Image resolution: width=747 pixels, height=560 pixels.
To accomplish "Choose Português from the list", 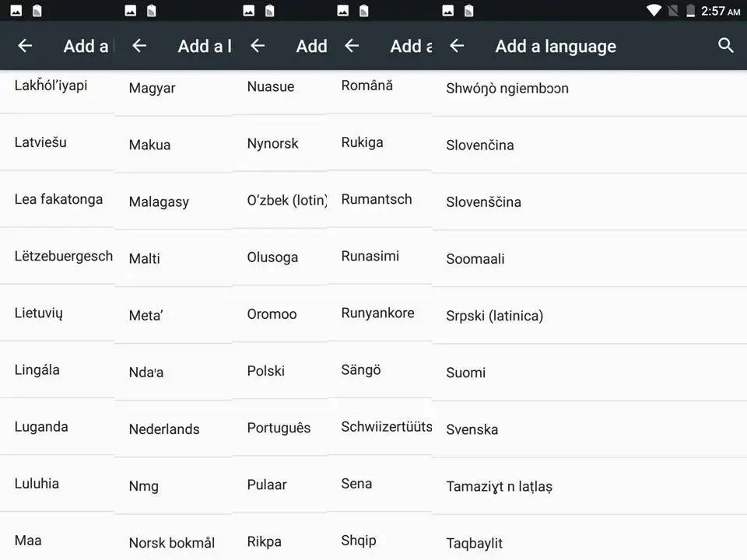I will [279, 428].
